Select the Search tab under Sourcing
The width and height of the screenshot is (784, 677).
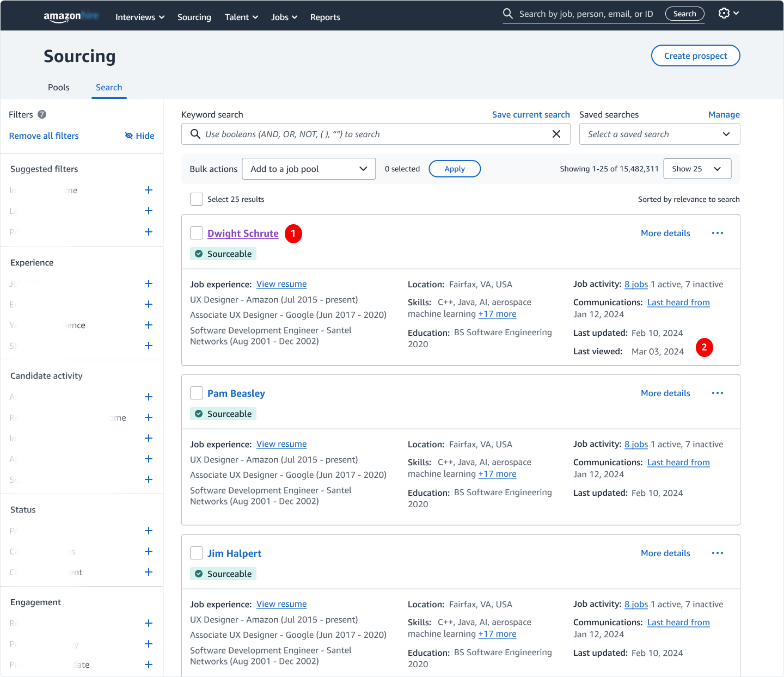click(109, 87)
